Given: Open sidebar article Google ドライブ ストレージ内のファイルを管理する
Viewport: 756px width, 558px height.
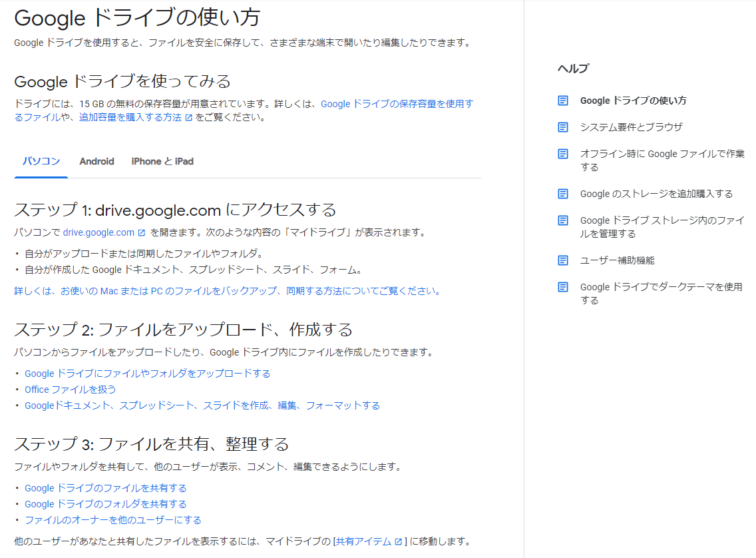Looking at the screenshot, I should tap(662, 226).
